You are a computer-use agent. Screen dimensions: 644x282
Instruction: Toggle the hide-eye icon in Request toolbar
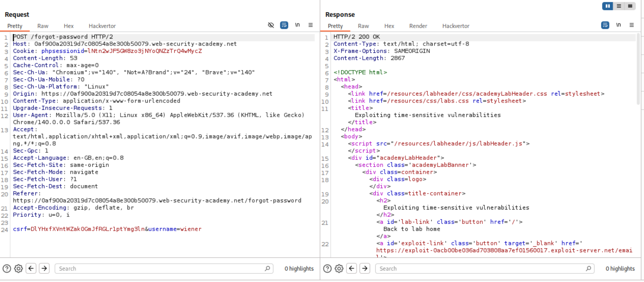[x=271, y=25]
